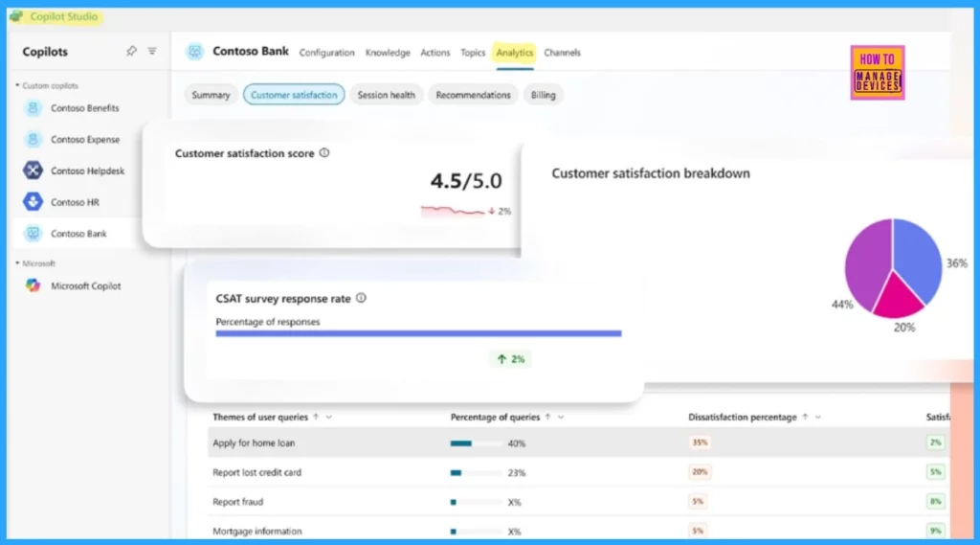Click the 35% dissatisfaction badge

coord(700,443)
